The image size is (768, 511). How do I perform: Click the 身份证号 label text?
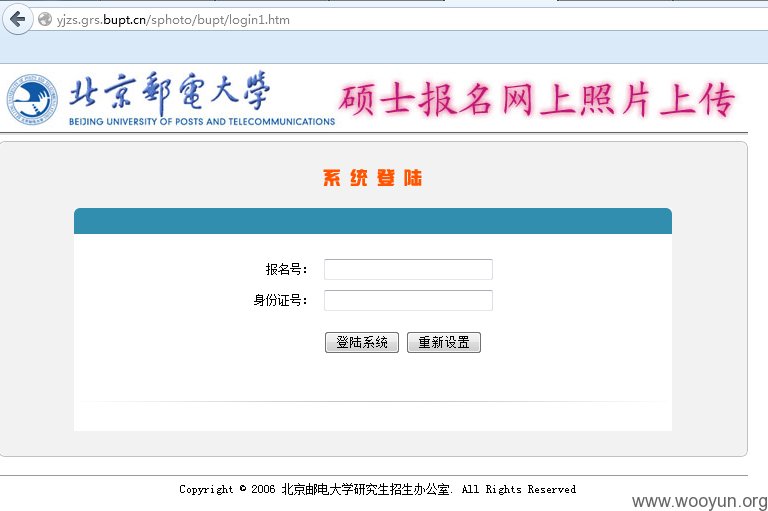tap(280, 300)
